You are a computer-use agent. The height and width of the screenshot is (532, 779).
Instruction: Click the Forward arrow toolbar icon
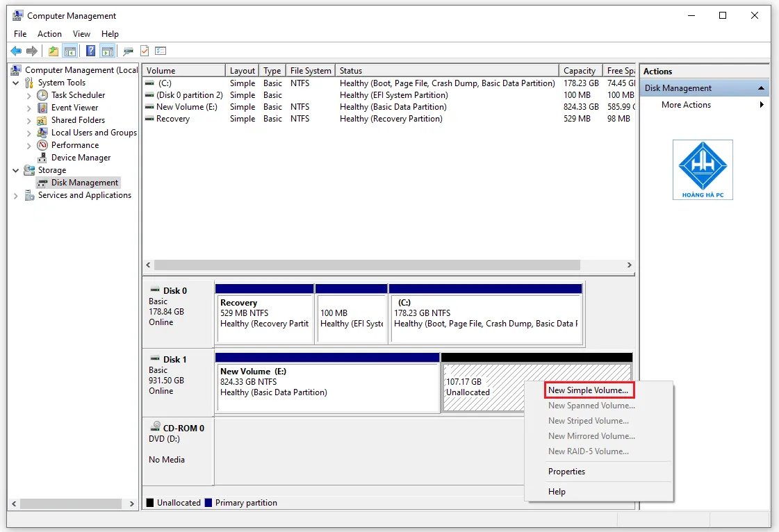click(x=32, y=51)
